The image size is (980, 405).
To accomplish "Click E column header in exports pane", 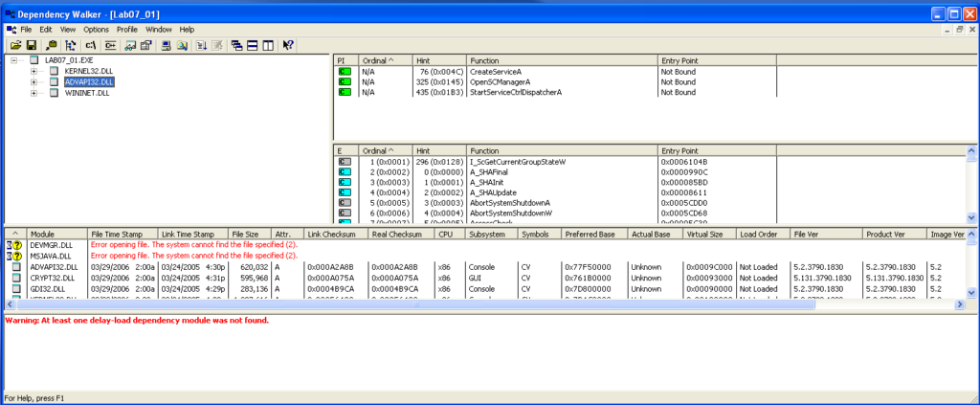I will point(346,150).
